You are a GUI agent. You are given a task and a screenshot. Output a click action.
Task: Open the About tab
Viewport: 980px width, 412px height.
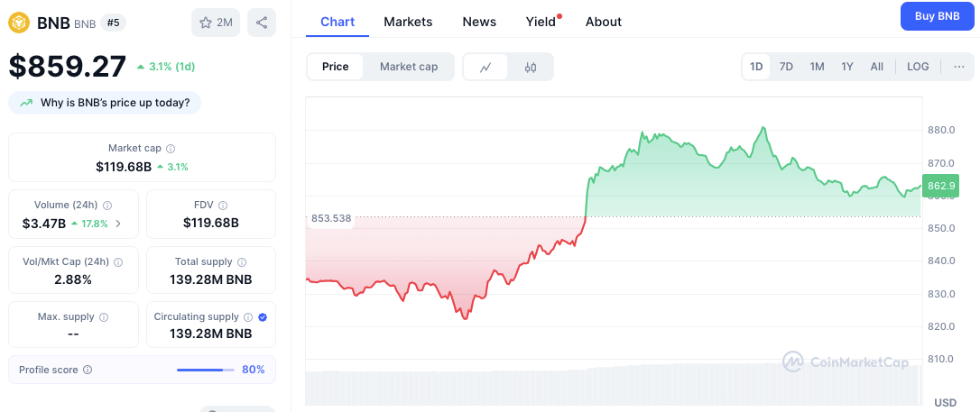(603, 22)
